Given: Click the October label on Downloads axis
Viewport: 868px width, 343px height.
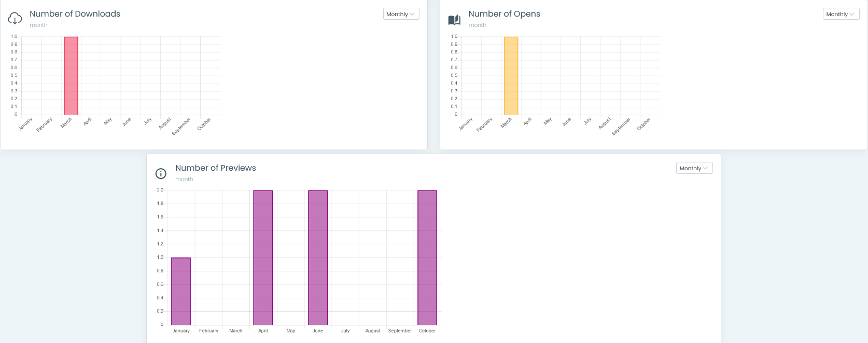Looking at the screenshot, I should tap(204, 124).
